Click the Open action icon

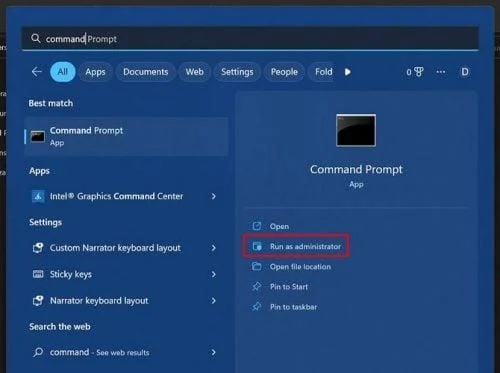[x=257, y=226]
